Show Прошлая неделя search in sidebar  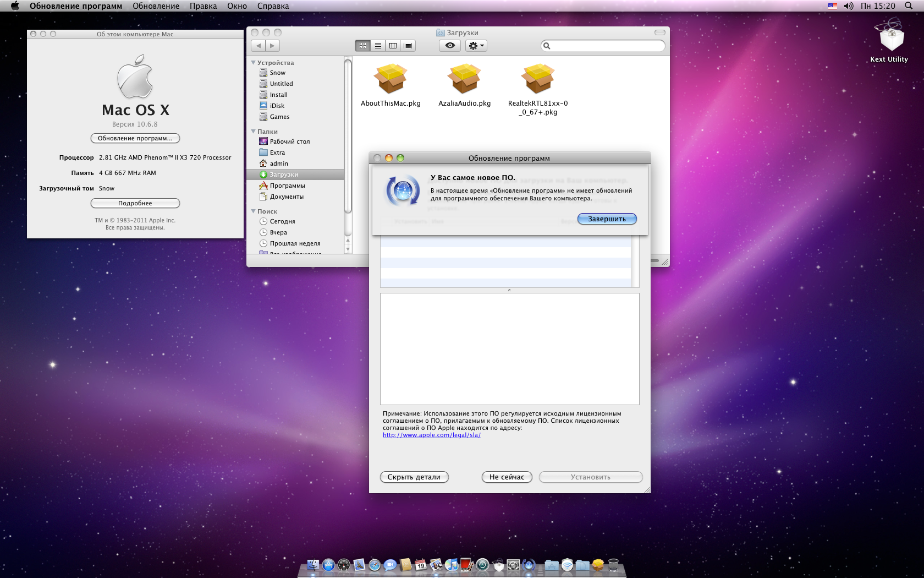[x=295, y=243]
